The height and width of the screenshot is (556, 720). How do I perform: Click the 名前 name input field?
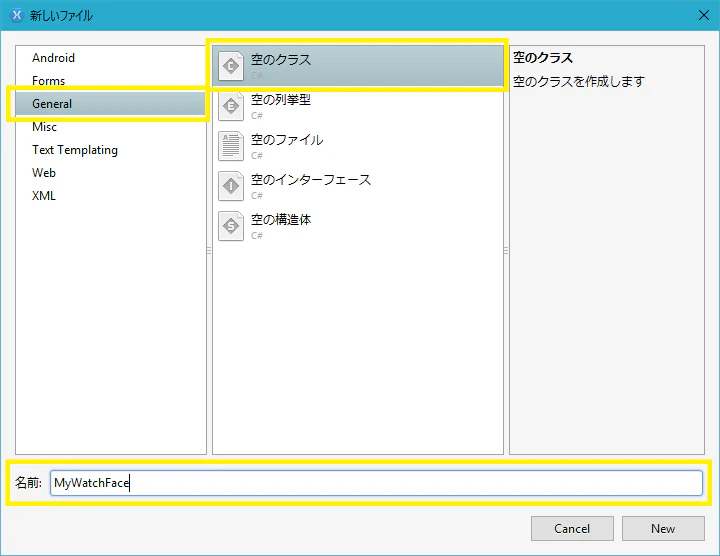pos(376,483)
